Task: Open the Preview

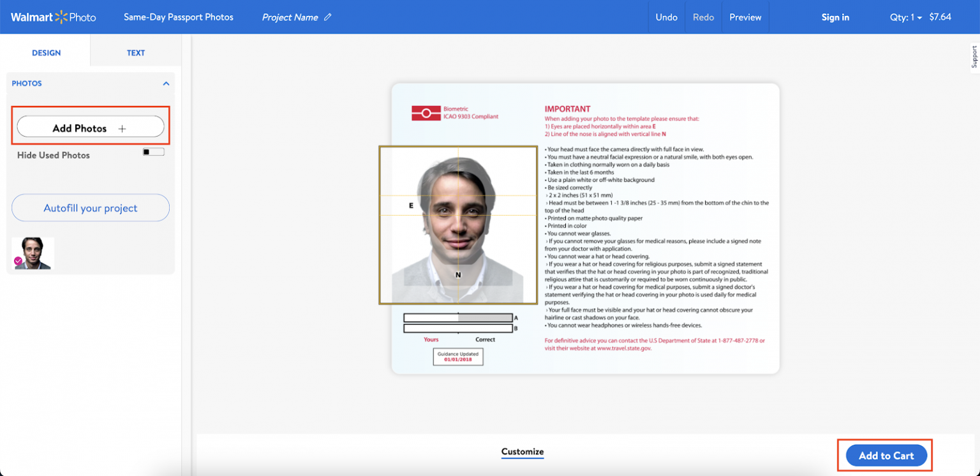Action: pyautogui.click(x=745, y=17)
